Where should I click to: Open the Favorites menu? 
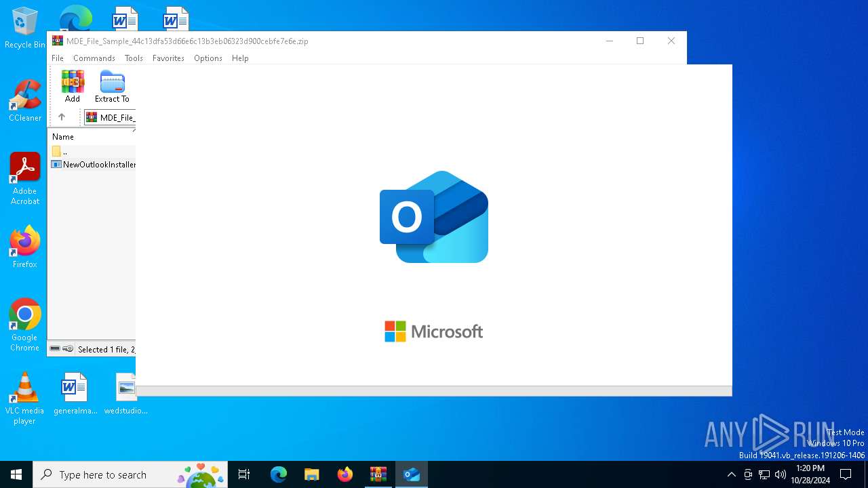click(168, 58)
